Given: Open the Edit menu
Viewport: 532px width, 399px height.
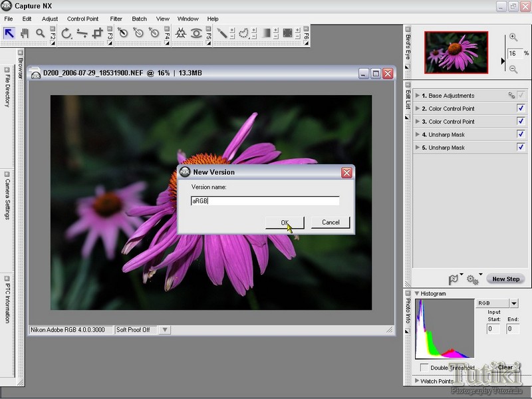Looking at the screenshot, I should tap(27, 19).
